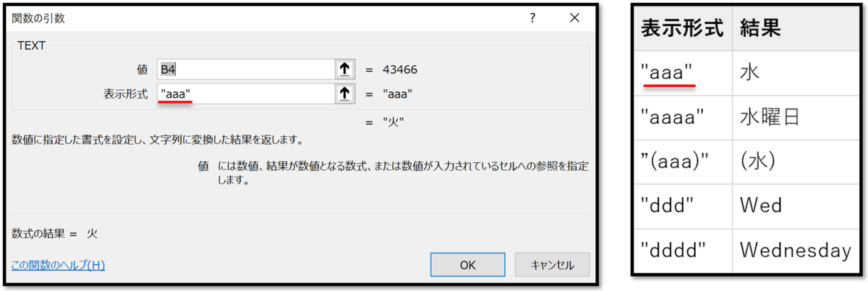This screenshot has width=868, height=291.
Task: Select the "aaa" cell in the table
Action: pos(683,73)
